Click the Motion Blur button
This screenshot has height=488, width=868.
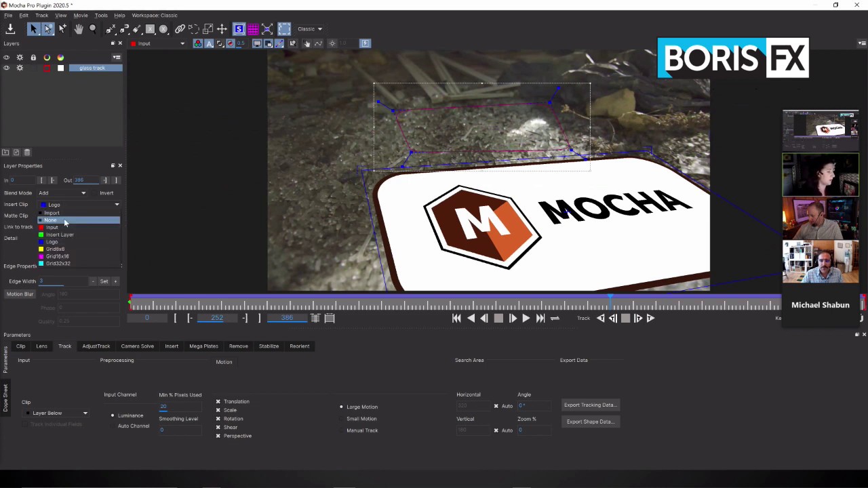(x=20, y=294)
